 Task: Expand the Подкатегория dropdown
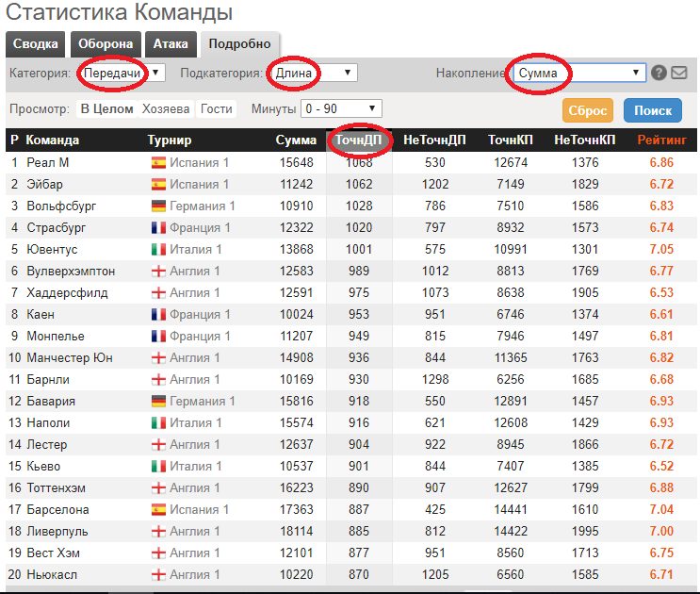point(315,73)
